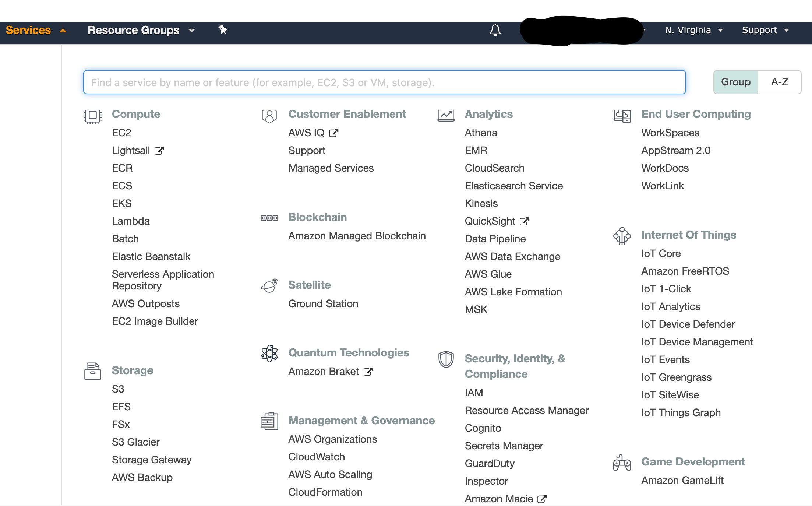Open Elasticsearch Service
The height and width of the screenshot is (506, 812).
pos(514,186)
